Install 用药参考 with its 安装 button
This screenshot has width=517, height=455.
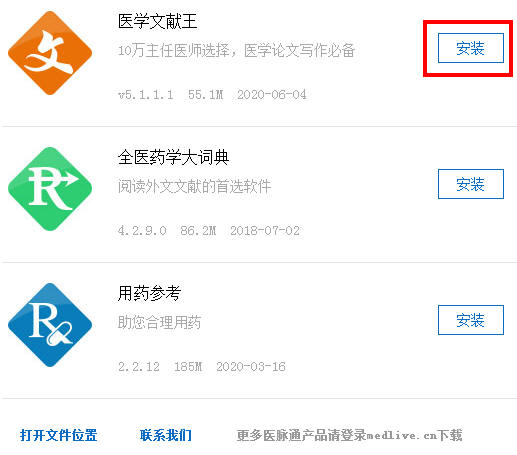(x=471, y=320)
